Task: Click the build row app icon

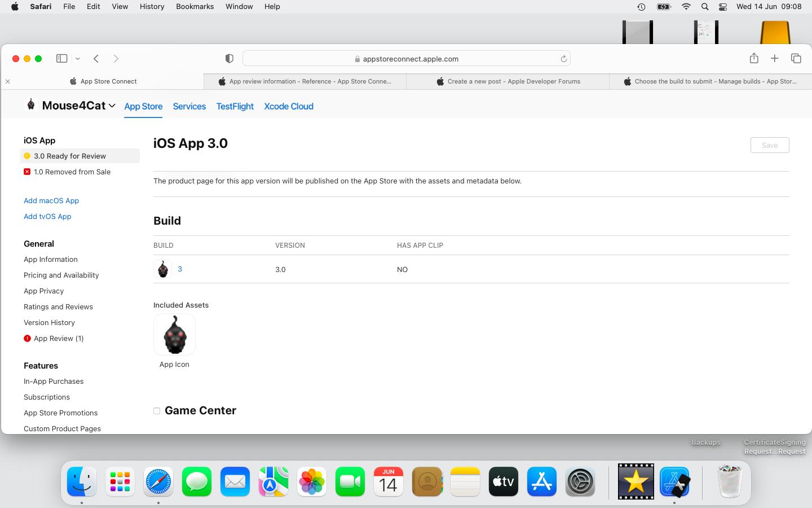Action: pos(163,269)
